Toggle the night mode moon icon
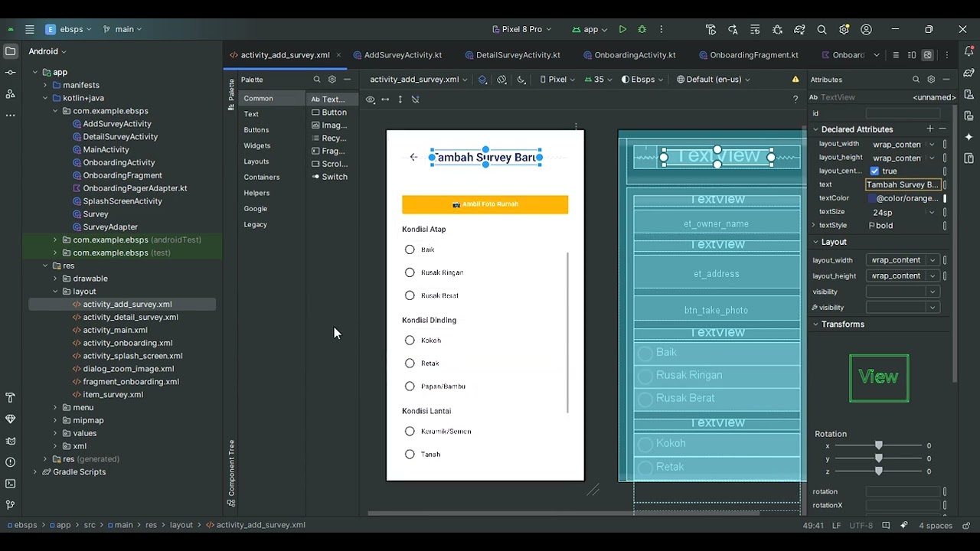This screenshot has height=551, width=980. (521, 80)
